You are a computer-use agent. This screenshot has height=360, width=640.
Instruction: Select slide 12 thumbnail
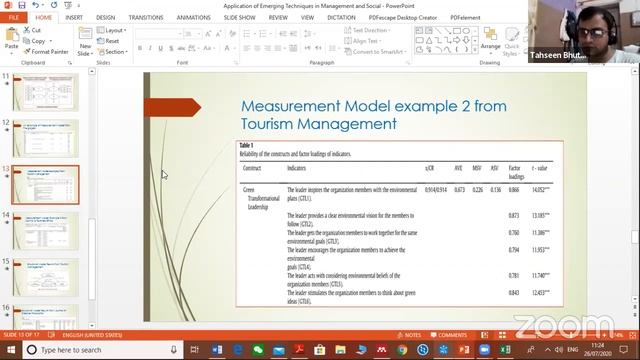[x=45, y=138]
